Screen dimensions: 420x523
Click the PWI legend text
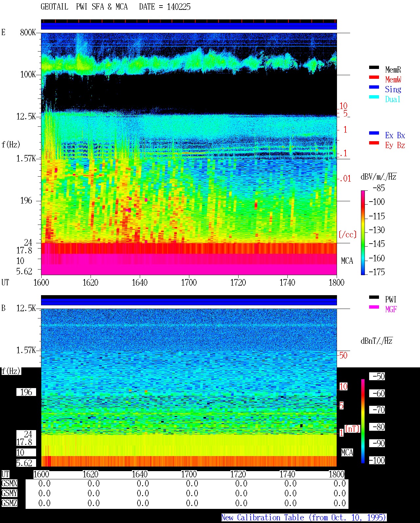click(x=391, y=299)
